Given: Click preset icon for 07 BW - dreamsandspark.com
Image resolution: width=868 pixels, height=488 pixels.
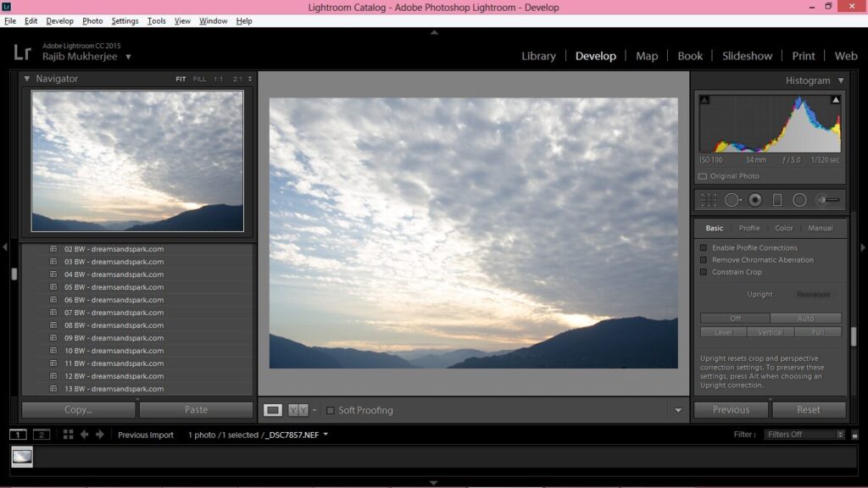Looking at the screenshot, I should pyautogui.click(x=53, y=313).
